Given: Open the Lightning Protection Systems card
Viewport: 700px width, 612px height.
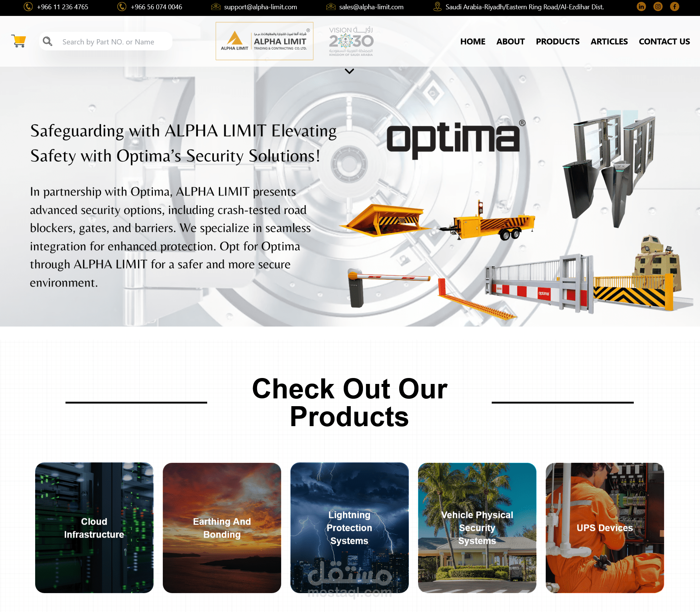Looking at the screenshot, I should (x=350, y=528).
